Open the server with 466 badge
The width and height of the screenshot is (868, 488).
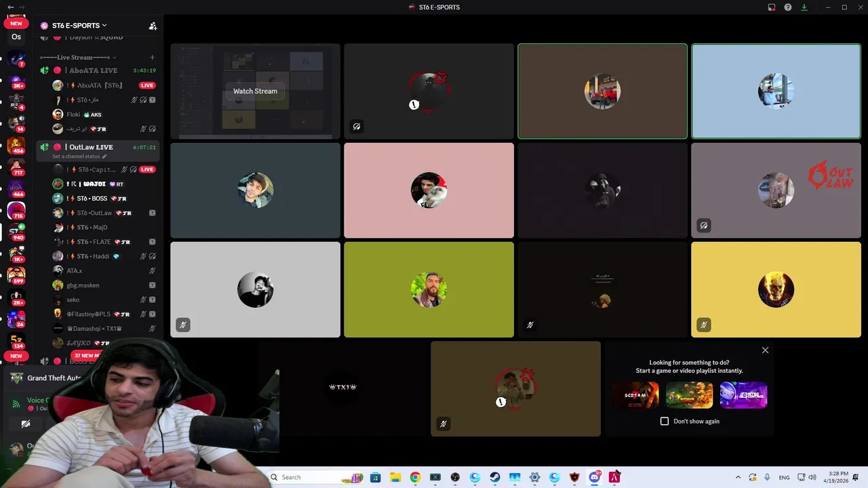pyautogui.click(x=16, y=189)
